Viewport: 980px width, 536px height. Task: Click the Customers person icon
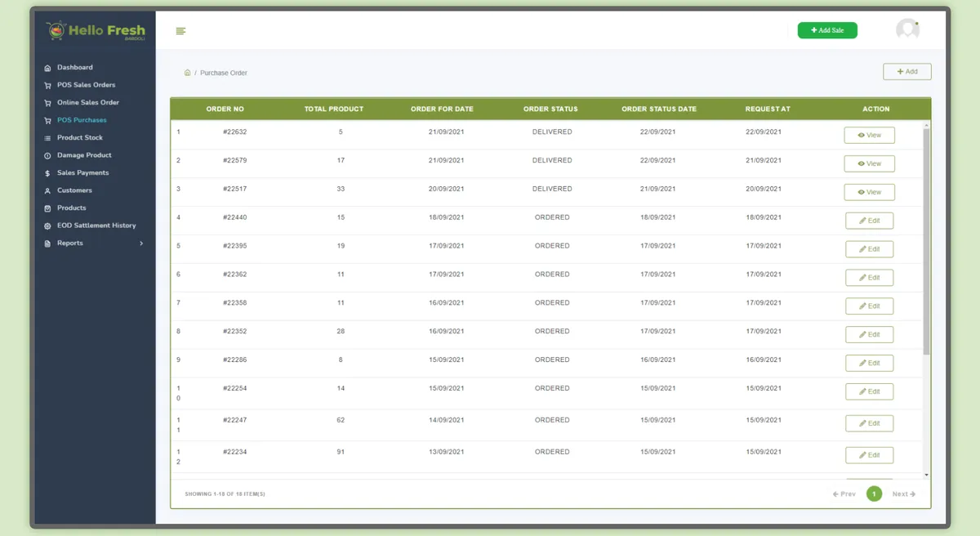tap(47, 190)
